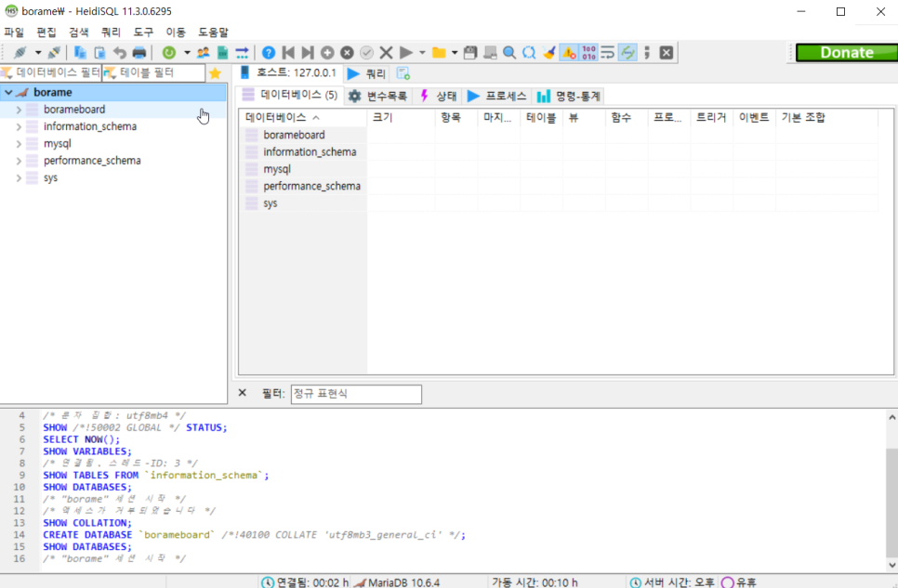Toggle stop-on-errors warning icon
The height and width of the screenshot is (588, 898).
point(569,53)
